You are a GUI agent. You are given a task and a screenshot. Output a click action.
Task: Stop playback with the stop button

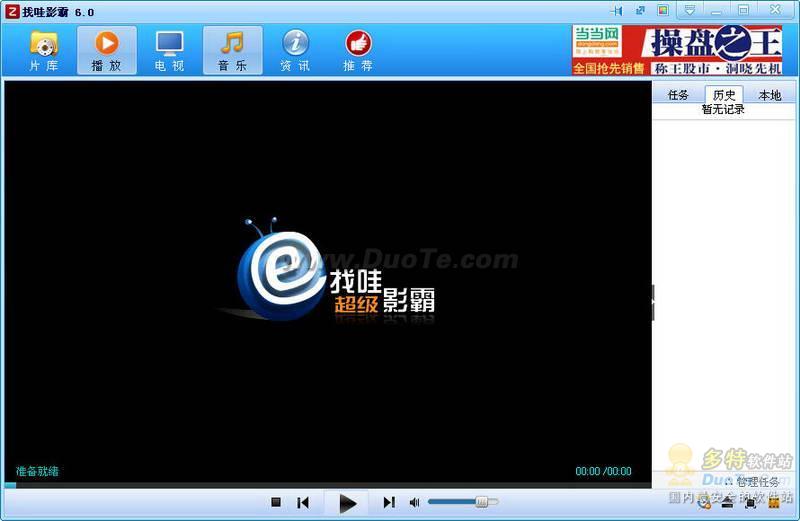pyautogui.click(x=276, y=502)
